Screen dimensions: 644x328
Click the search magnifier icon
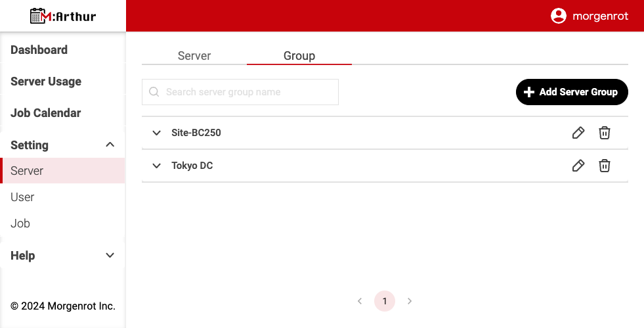pyautogui.click(x=154, y=92)
